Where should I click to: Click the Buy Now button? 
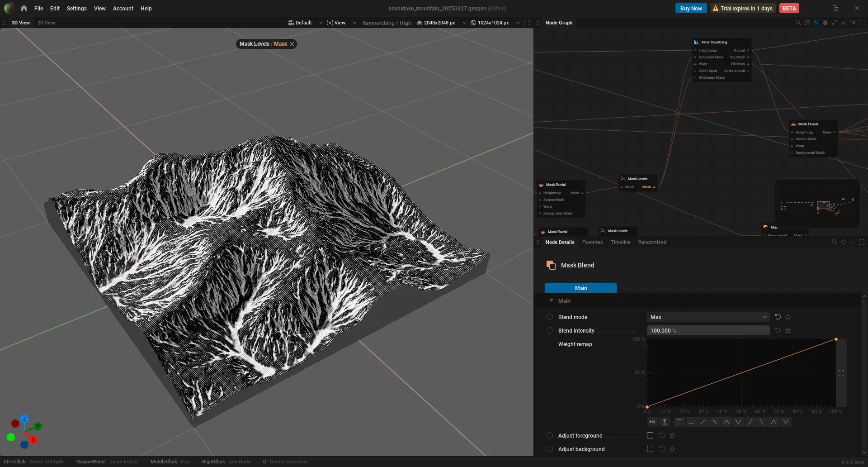691,8
